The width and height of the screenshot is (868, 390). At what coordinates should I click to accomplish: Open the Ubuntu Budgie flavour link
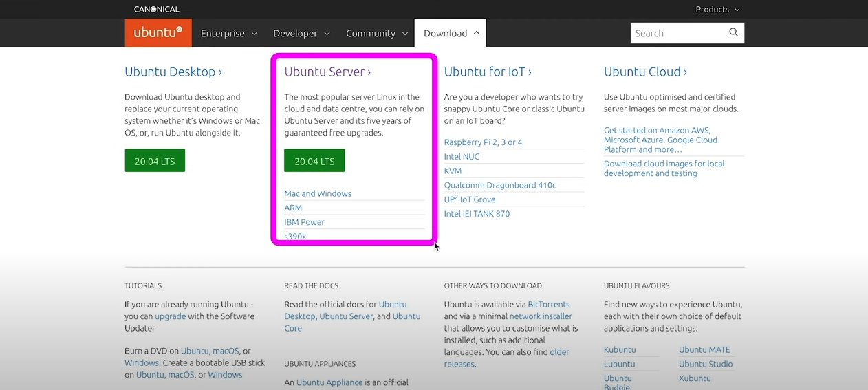tap(618, 382)
